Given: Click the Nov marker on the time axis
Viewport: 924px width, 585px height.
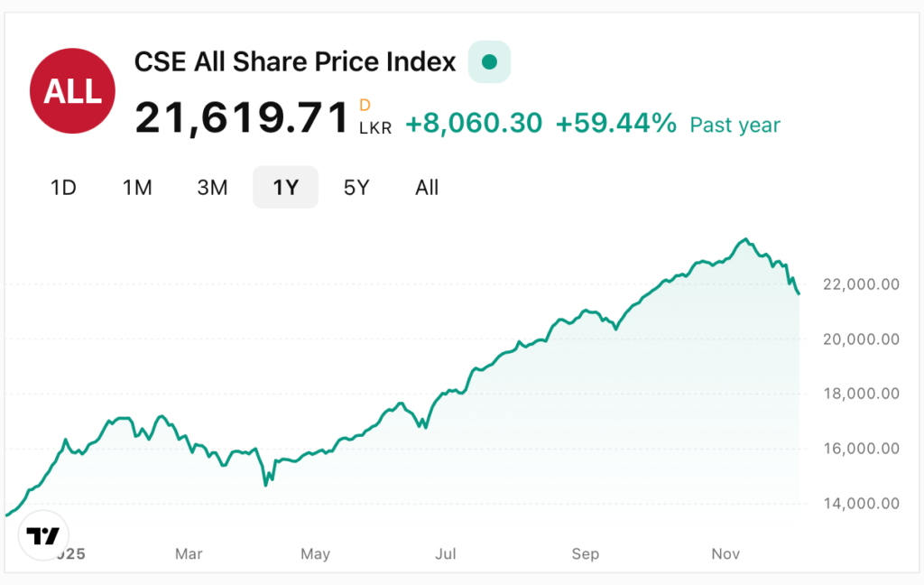Looking at the screenshot, I should (726, 553).
